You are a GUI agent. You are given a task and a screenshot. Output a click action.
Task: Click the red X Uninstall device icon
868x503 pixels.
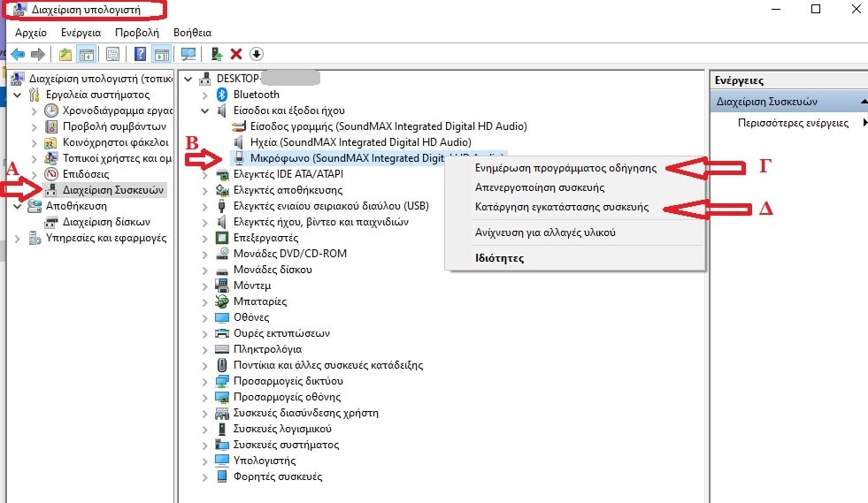236,55
